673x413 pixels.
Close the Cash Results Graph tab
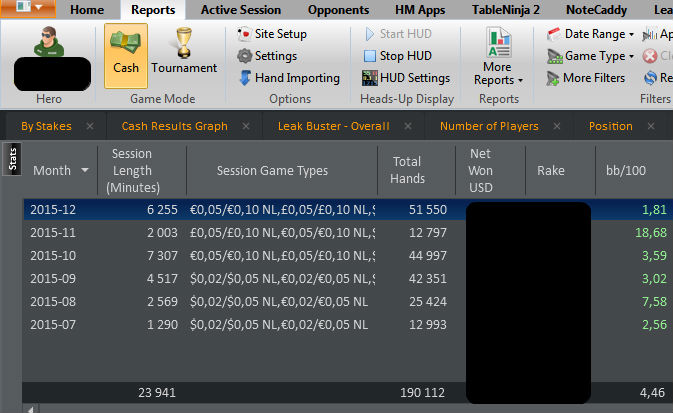[x=246, y=126]
